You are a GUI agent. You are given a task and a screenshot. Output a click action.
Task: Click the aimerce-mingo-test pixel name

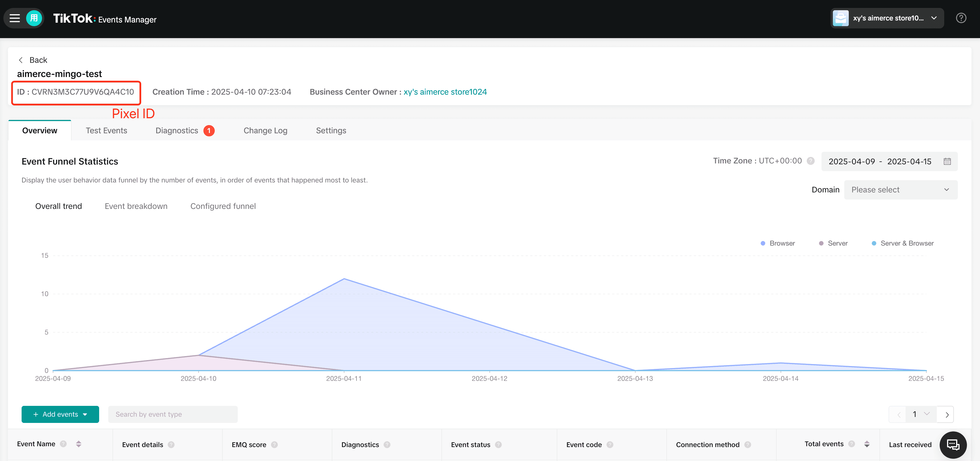[x=59, y=74]
